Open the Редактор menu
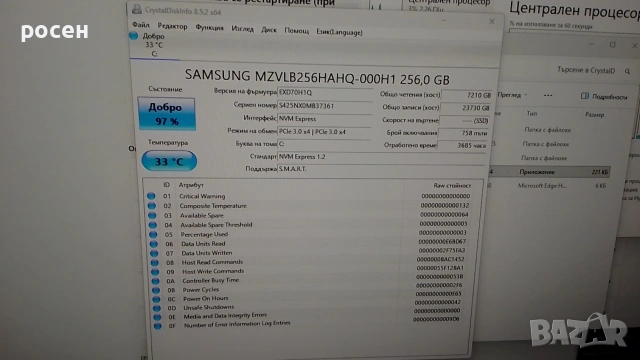The height and width of the screenshot is (360, 640). (x=172, y=26)
